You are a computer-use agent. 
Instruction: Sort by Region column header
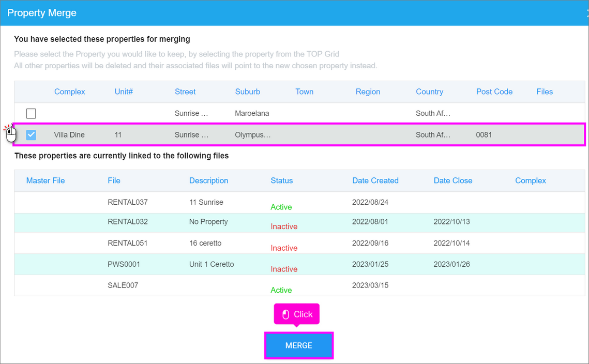(x=368, y=92)
